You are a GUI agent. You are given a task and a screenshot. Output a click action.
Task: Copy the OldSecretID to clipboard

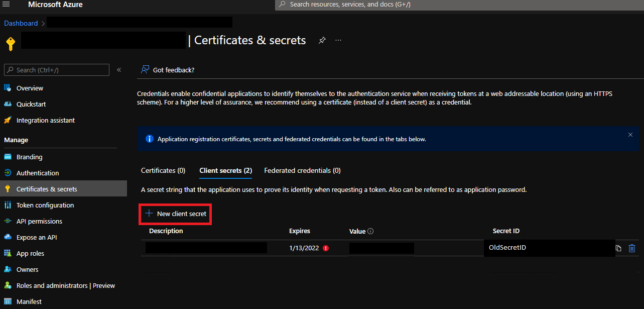(x=618, y=248)
